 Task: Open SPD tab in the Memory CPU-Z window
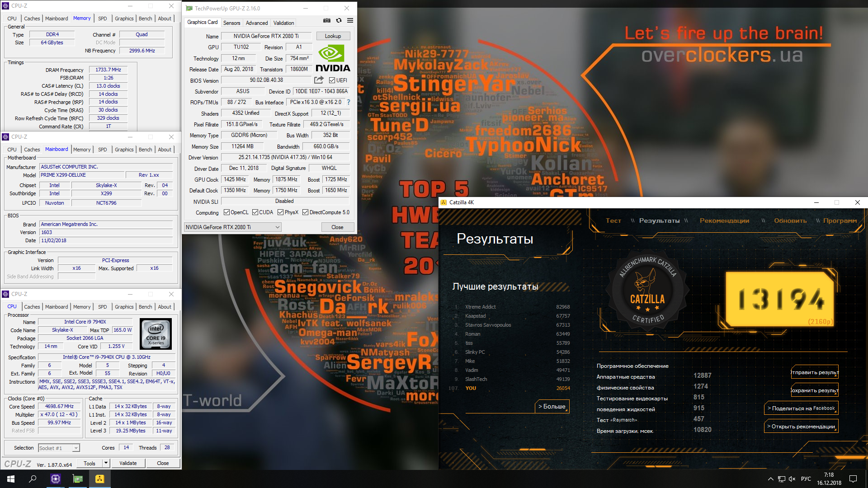[103, 19]
